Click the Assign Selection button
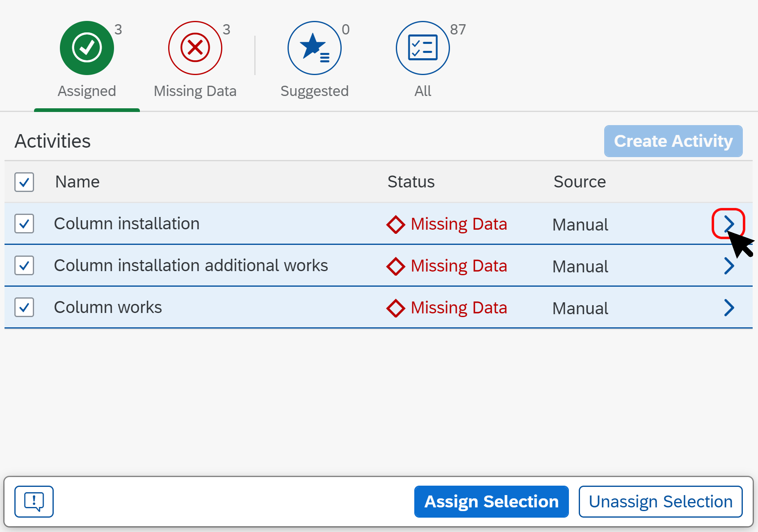 coord(491,501)
